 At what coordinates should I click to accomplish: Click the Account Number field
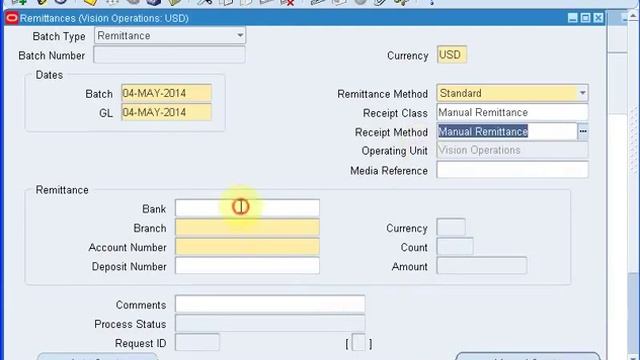pos(247,247)
